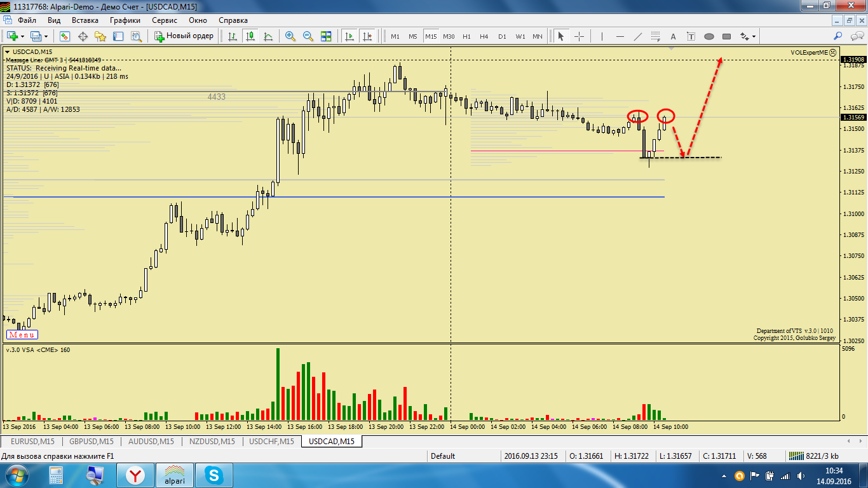Viewport: 868px width, 488px height.
Task: Toggle the Navigator star-folder icon
Action: tap(100, 36)
